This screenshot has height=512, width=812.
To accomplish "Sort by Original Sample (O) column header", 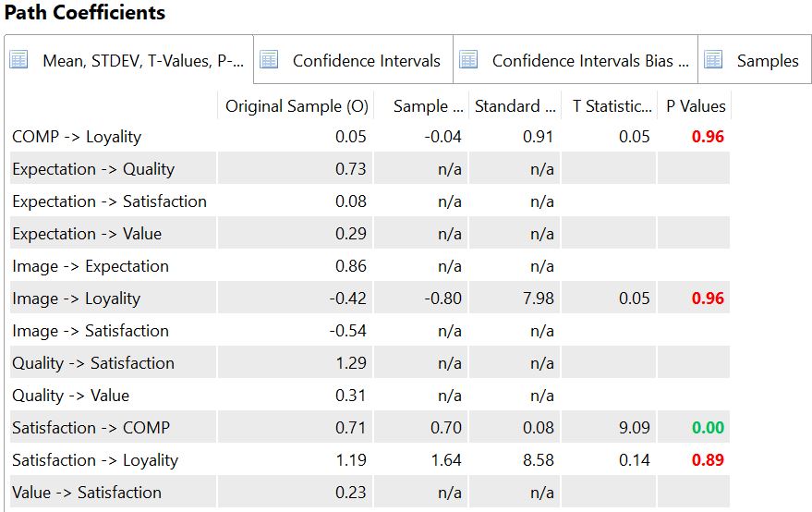I will pos(297,106).
